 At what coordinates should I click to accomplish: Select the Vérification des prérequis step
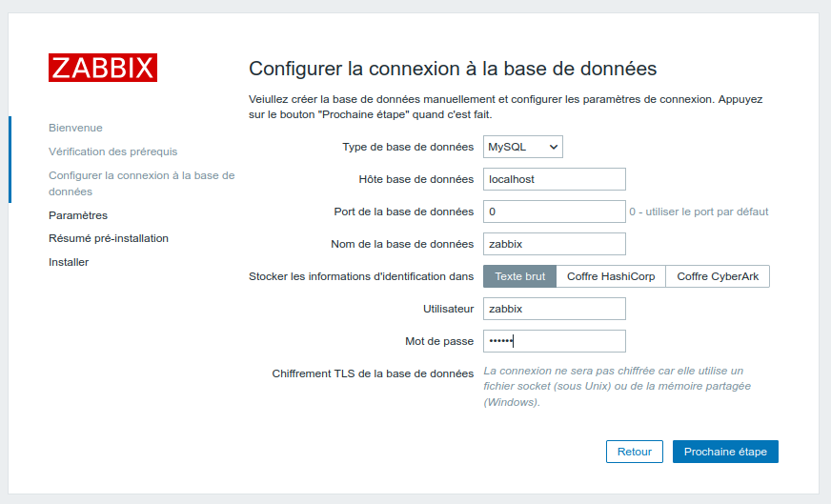click(112, 151)
